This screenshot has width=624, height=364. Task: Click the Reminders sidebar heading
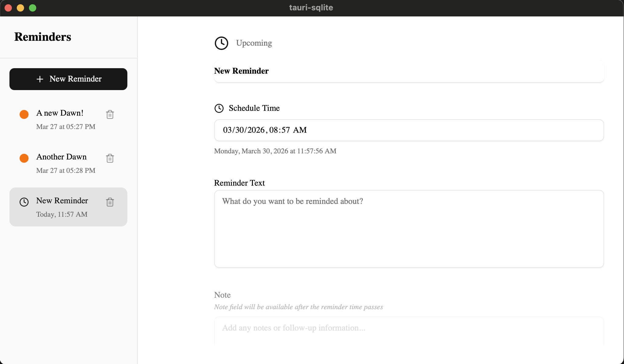point(43,37)
